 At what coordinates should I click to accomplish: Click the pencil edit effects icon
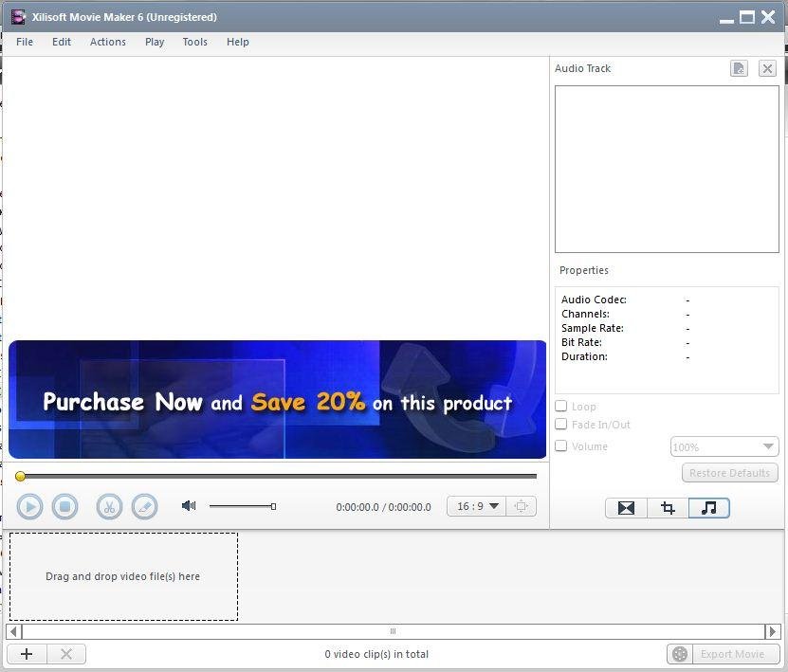(144, 507)
